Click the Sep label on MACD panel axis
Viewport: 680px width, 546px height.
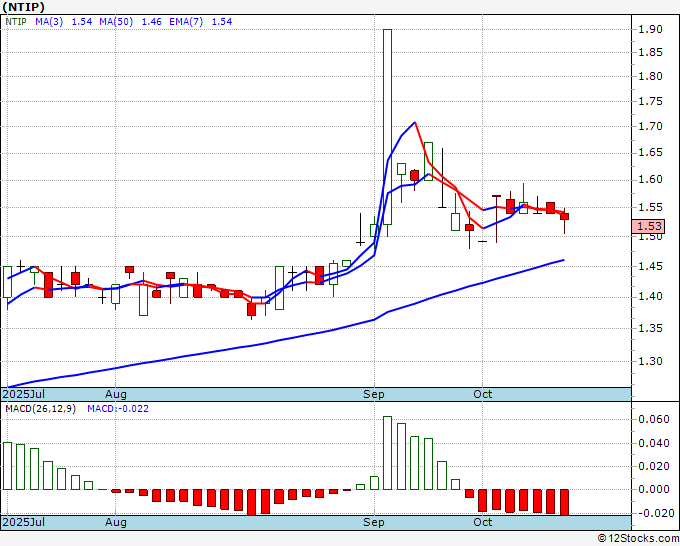(x=374, y=522)
